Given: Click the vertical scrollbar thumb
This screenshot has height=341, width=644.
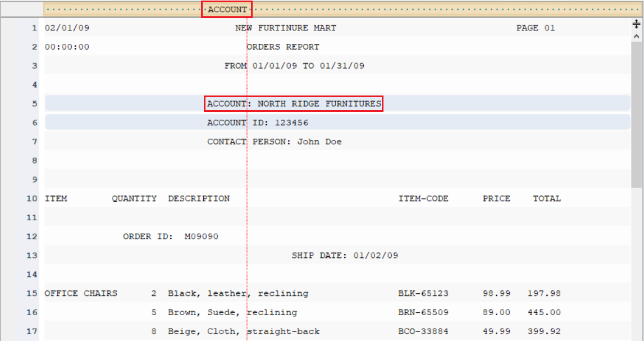Looking at the screenshot, I should pos(636,114).
